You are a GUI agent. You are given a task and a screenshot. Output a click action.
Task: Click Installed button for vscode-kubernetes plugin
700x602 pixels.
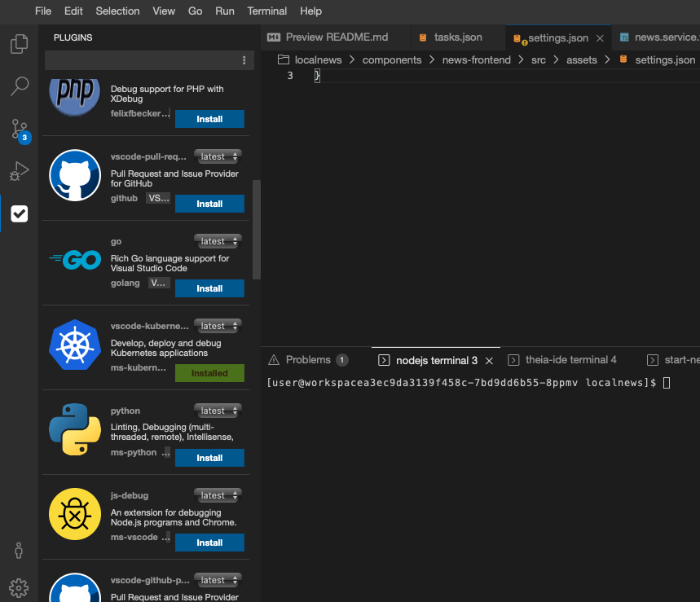tap(209, 373)
